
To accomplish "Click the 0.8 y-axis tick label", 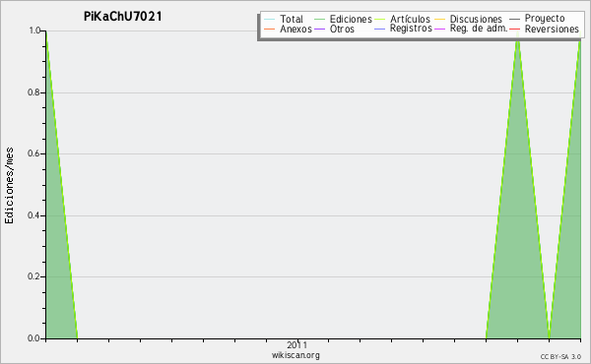I will tap(34, 92).
